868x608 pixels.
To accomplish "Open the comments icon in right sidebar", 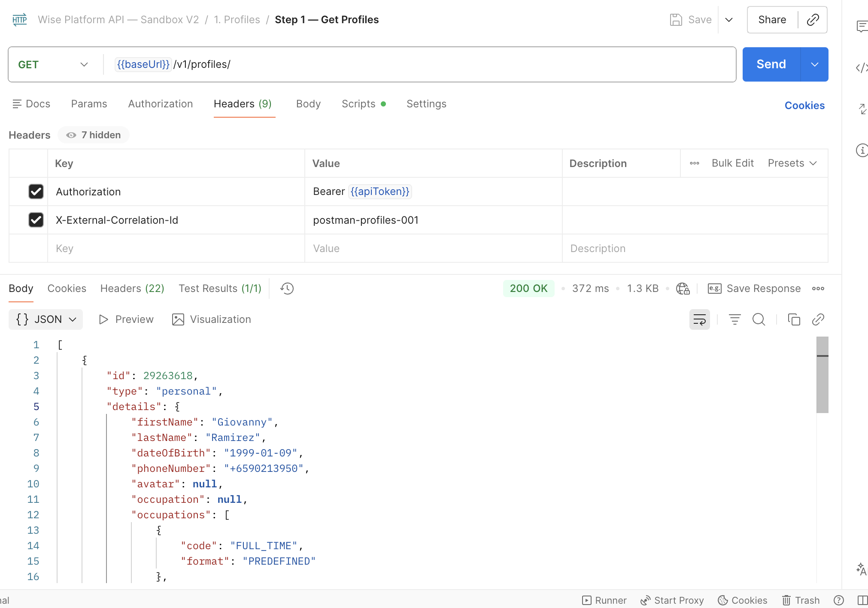I will (x=862, y=26).
